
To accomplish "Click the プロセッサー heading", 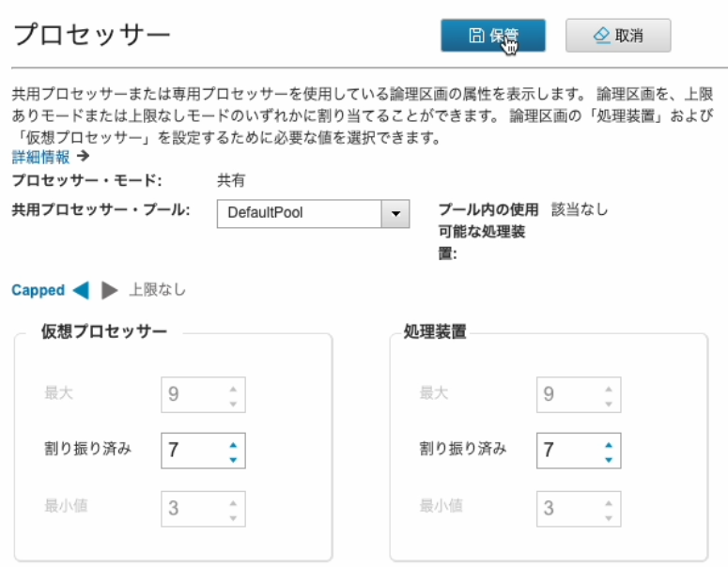I will (92, 35).
